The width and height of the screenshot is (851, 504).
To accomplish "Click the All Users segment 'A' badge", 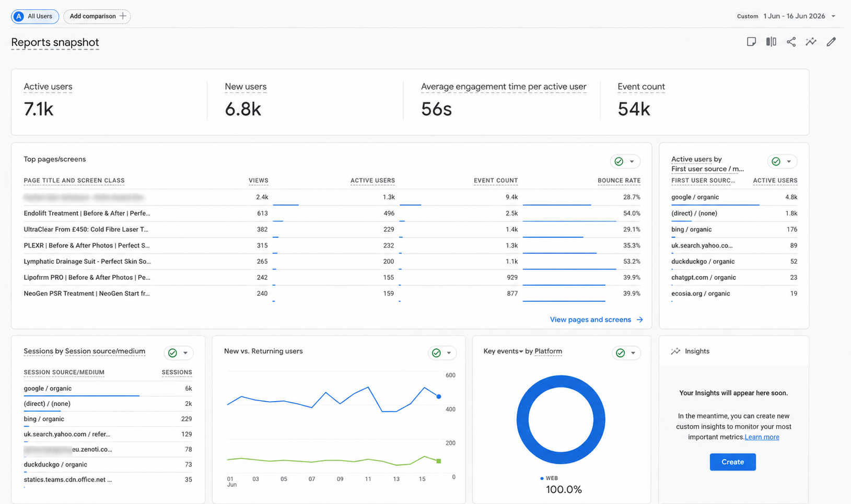I will coord(19,16).
